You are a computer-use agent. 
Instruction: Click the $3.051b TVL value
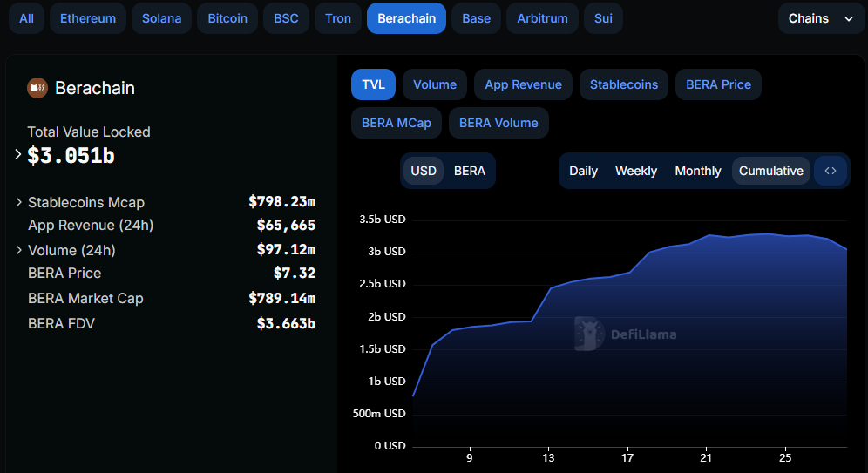71,155
